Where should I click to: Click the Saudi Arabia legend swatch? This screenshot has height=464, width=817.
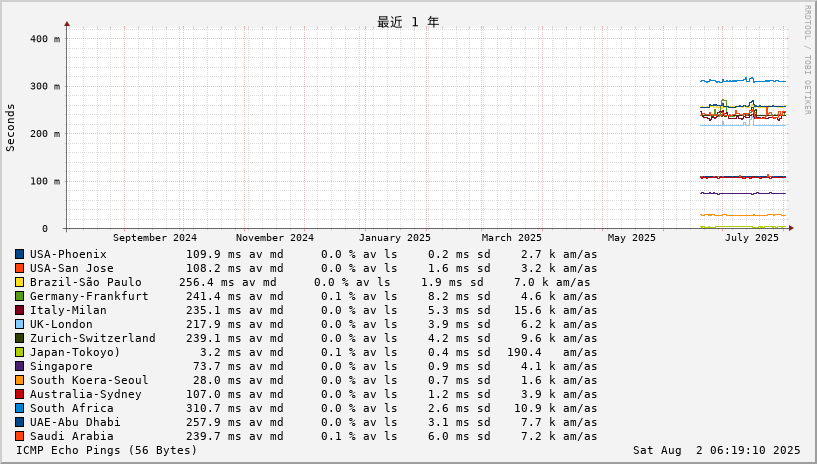click(19, 436)
